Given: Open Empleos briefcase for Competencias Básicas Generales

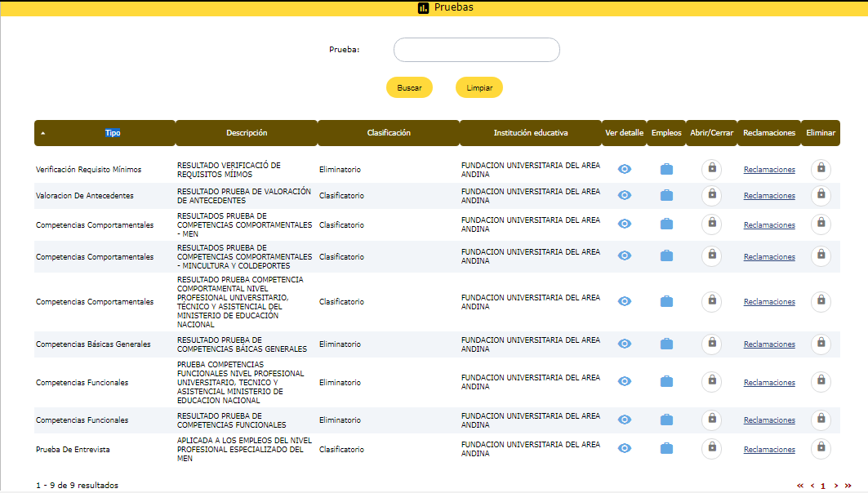Looking at the screenshot, I should coord(666,344).
